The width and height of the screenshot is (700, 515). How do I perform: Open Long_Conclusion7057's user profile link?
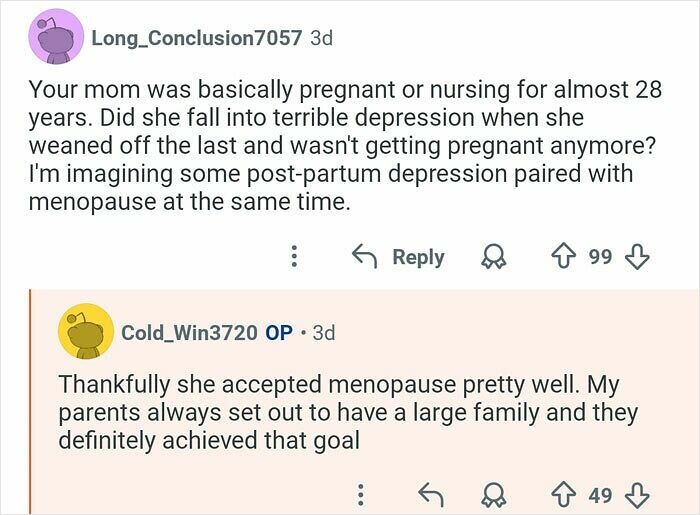coord(196,38)
